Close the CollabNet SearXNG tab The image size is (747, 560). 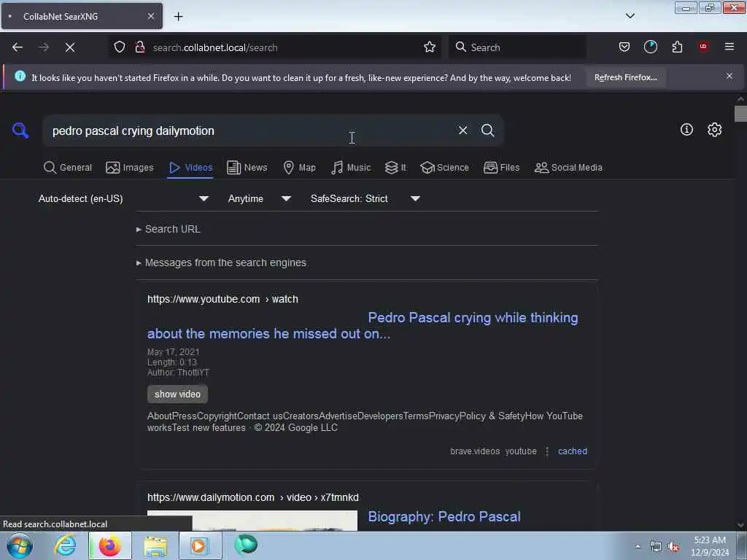(150, 16)
